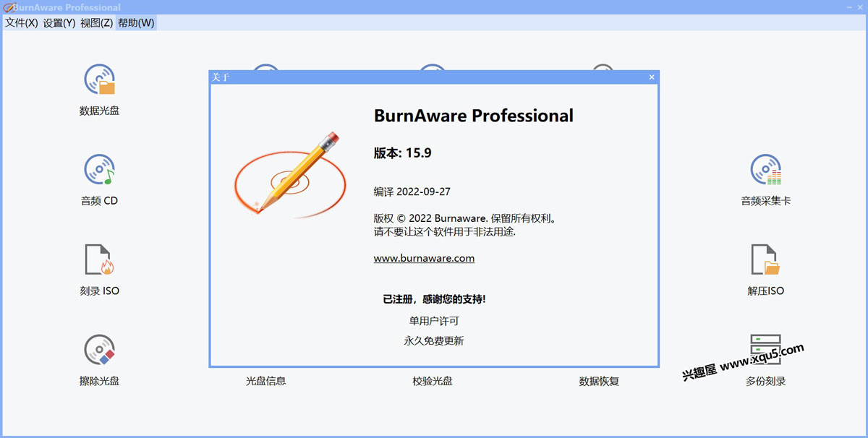Open the 数据光盘 (Data Disc) icon
The height and width of the screenshot is (438, 868).
(x=100, y=80)
